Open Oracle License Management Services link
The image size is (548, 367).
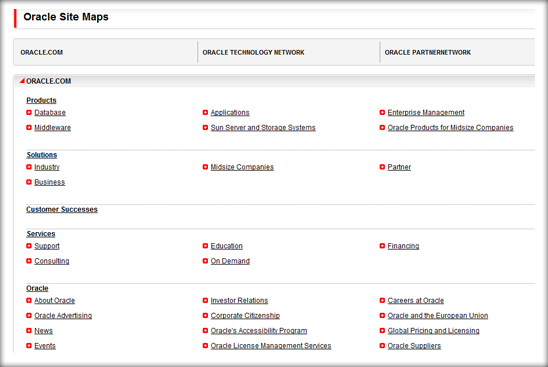[271, 346]
